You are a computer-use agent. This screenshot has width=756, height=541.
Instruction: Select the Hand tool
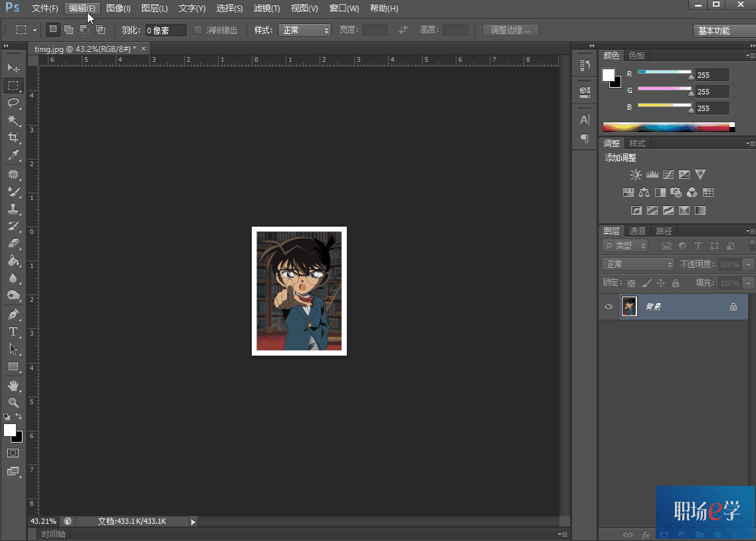tap(13, 385)
